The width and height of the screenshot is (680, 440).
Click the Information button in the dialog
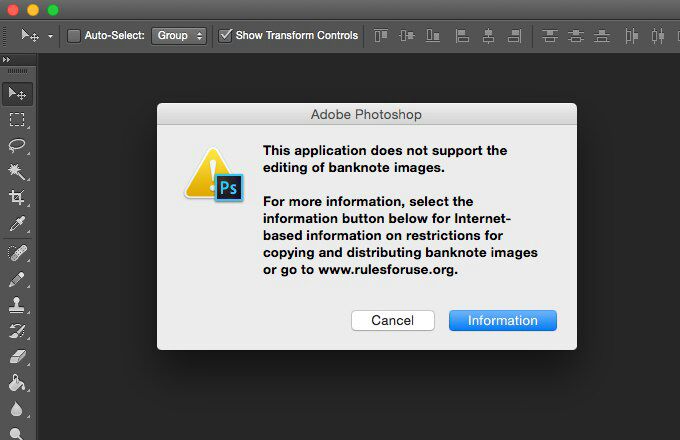(x=503, y=320)
